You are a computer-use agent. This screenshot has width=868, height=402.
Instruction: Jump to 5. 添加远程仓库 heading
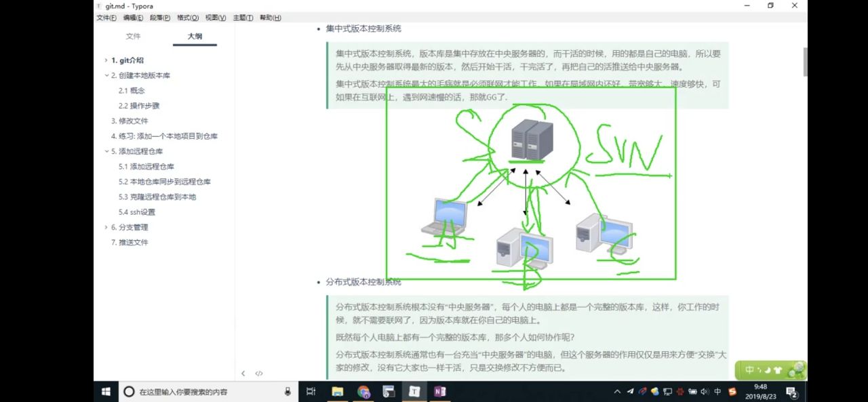[x=137, y=151]
